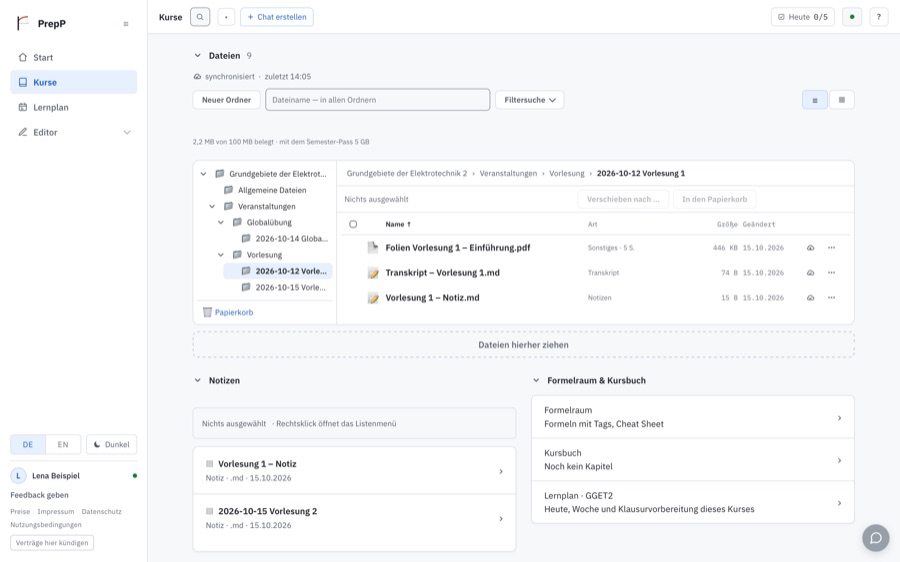This screenshot has width=900, height=562.
Task: Click the Lena Beispiel avatar icon
Action: coord(18,476)
